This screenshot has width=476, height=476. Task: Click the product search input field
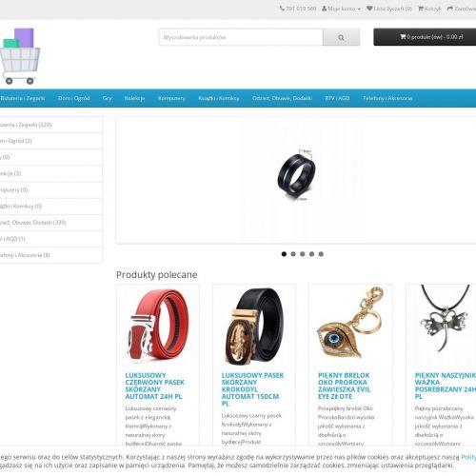click(241, 37)
